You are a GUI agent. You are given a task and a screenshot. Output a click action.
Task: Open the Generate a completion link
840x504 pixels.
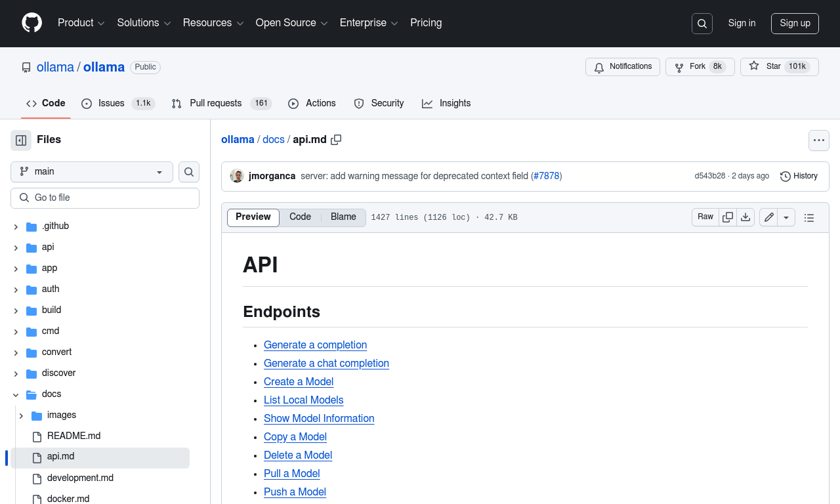(315, 345)
